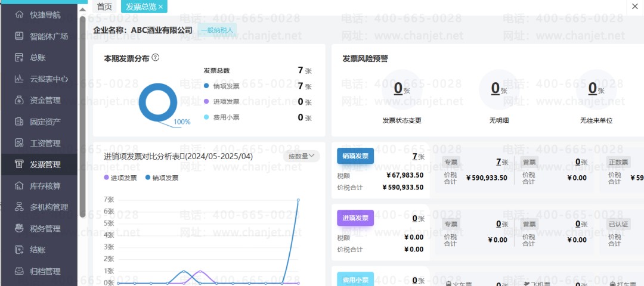Click the blue 销项发票 button
The height and width of the screenshot is (286, 644).
click(x=355, y=157)
